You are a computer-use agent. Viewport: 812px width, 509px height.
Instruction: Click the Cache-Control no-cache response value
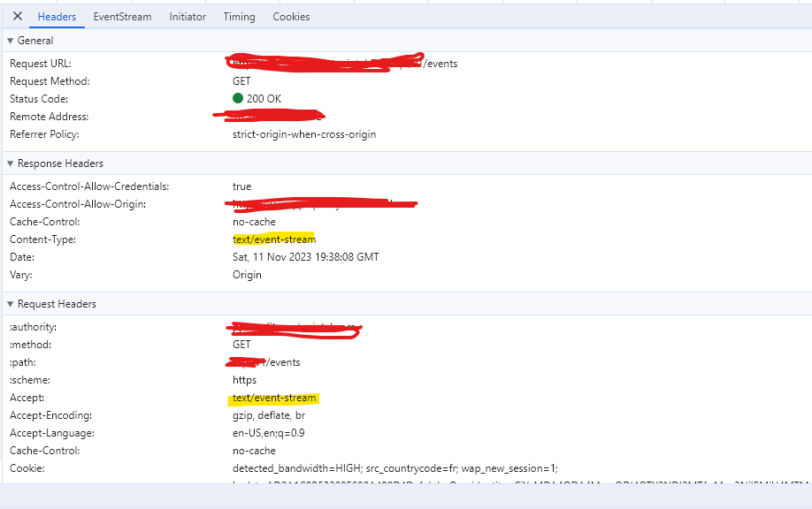click(254, 221)
